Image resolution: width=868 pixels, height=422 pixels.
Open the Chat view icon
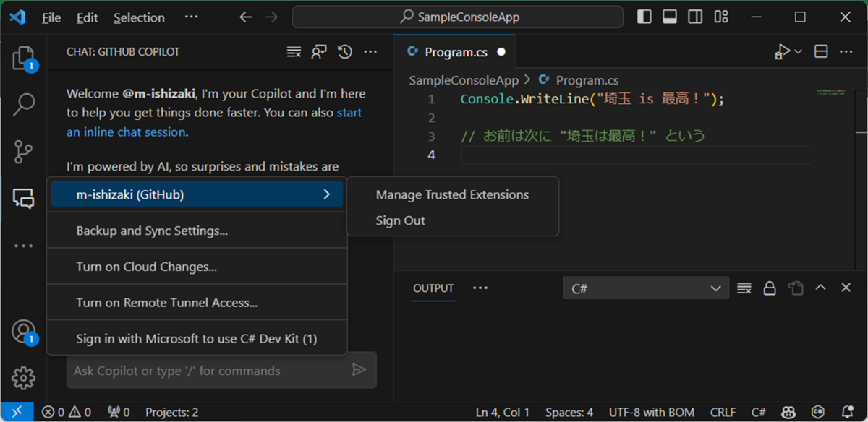point(23,198)
